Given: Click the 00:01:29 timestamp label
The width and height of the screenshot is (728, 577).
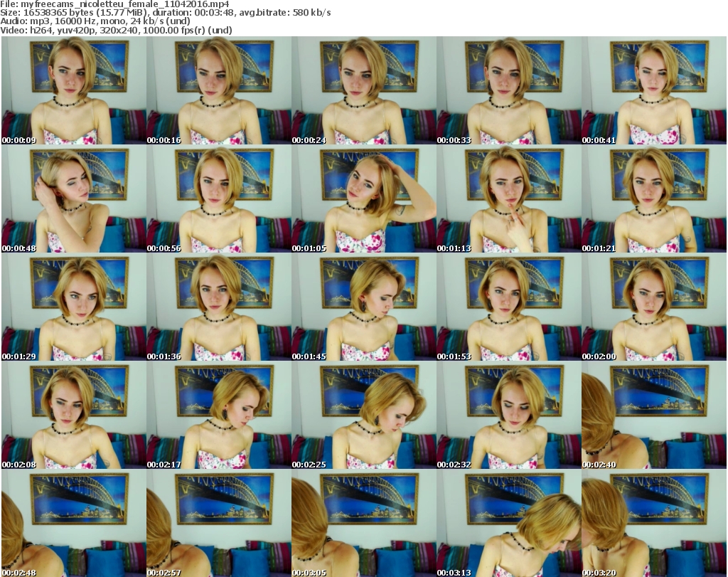Looking at the screenshot, I should [19, 356].
